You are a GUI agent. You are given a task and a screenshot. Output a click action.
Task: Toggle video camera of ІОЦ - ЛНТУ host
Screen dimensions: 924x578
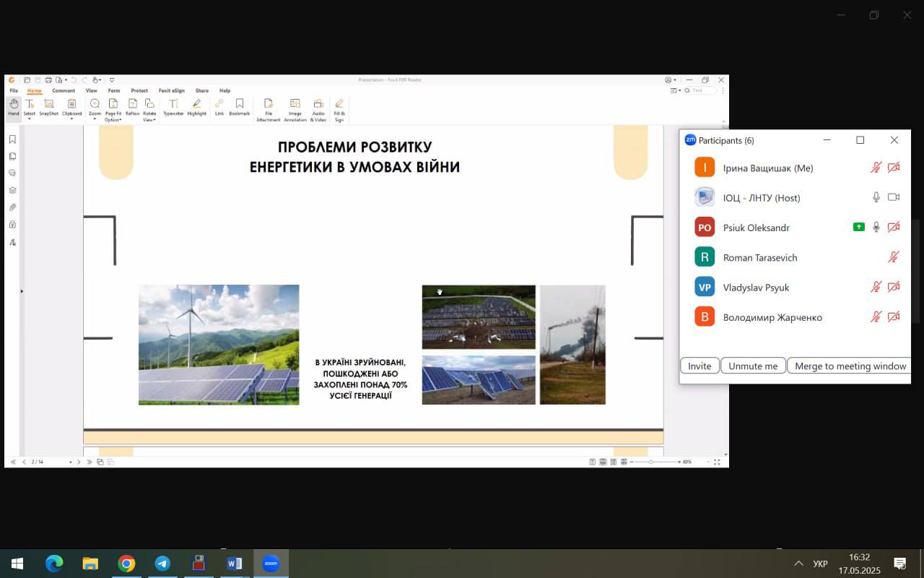click(x=894, y=197)
